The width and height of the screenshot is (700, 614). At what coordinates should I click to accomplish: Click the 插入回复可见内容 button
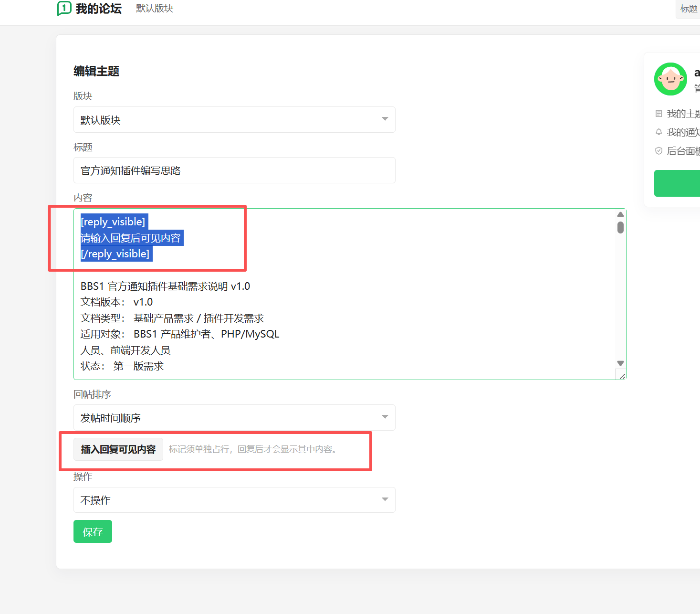click(118, 449)
